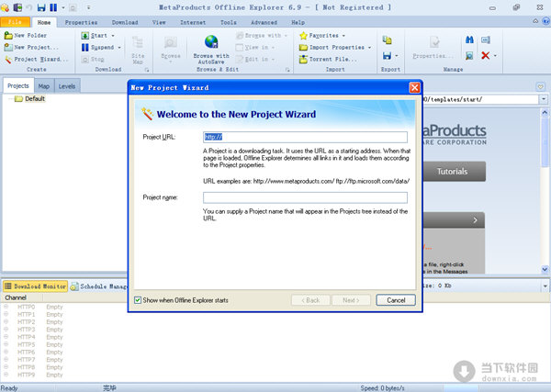Select the Schedule Manager tab

[99, 286]
